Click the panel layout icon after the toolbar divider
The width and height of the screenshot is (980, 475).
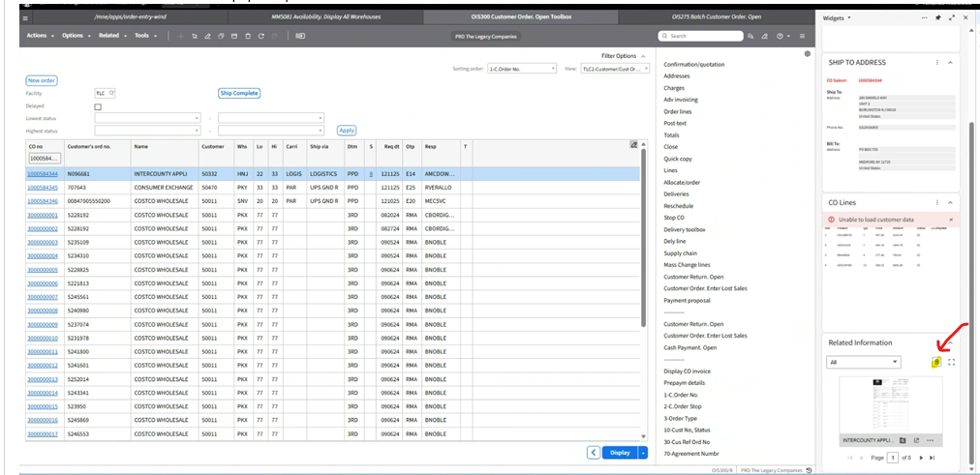coord(300,36)
